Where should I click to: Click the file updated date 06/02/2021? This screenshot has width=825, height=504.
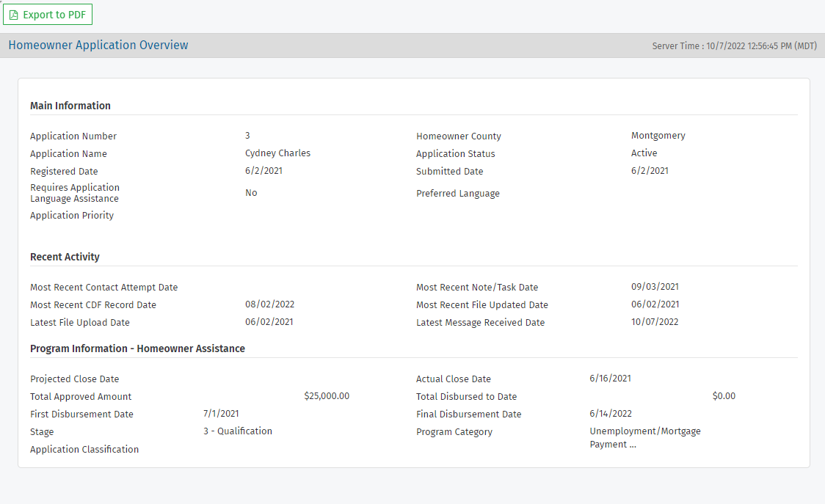pyautogui.click(x=655, y=304)
